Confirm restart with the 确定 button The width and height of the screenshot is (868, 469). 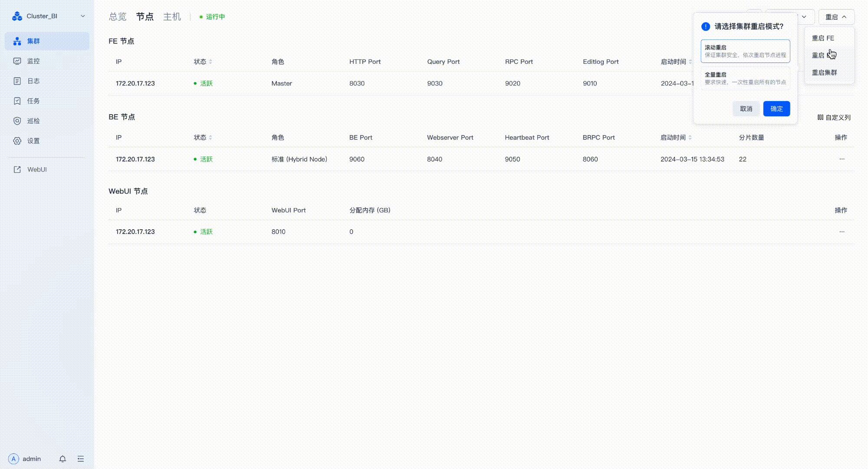(776, 109)
